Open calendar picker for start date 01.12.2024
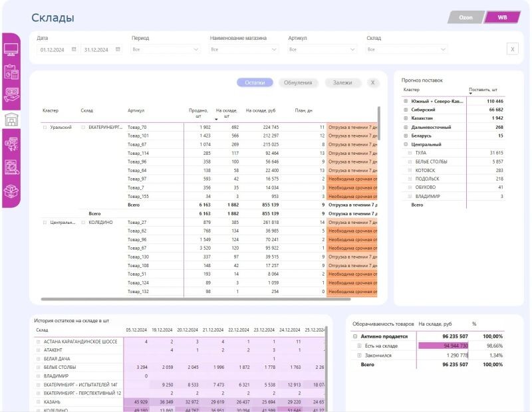Image resolution: width=532 pixels, height=412 pixels. [74, 49]
